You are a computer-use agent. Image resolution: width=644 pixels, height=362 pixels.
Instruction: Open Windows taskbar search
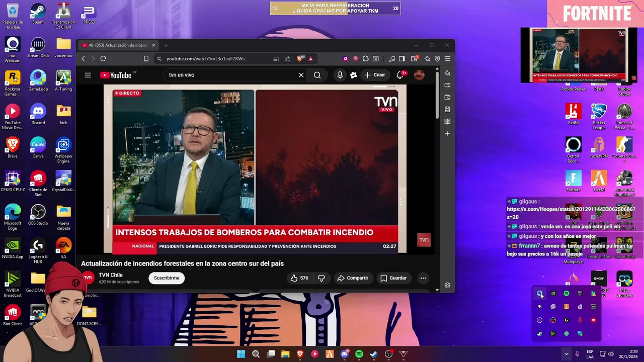tap(256, 354)
